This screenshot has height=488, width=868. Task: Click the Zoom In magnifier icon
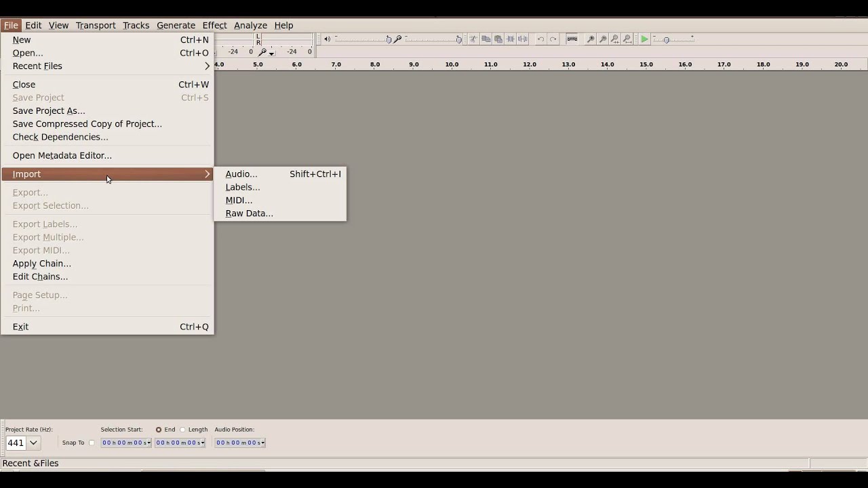pos(591,39)
